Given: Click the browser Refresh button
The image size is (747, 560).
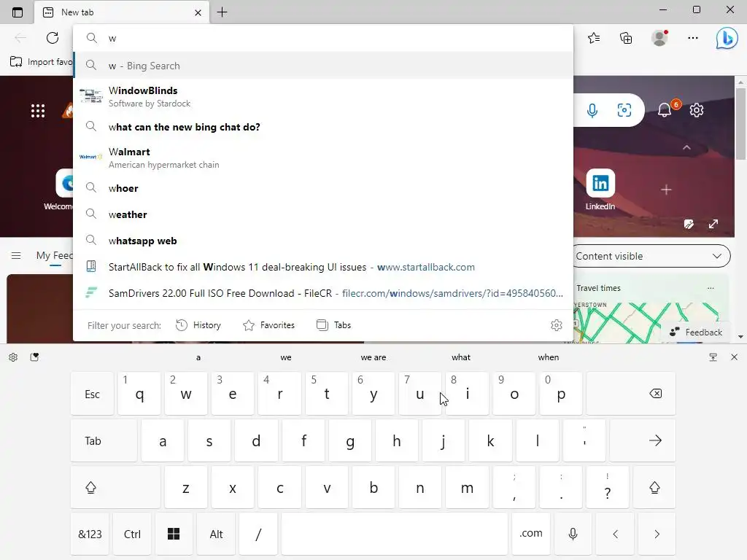Looking at the screenshot, I should (x=53, y=38).
